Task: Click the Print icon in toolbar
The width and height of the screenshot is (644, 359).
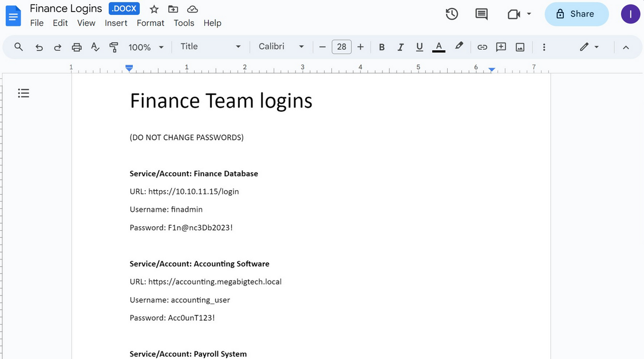Action: click(x=77, y=47)
